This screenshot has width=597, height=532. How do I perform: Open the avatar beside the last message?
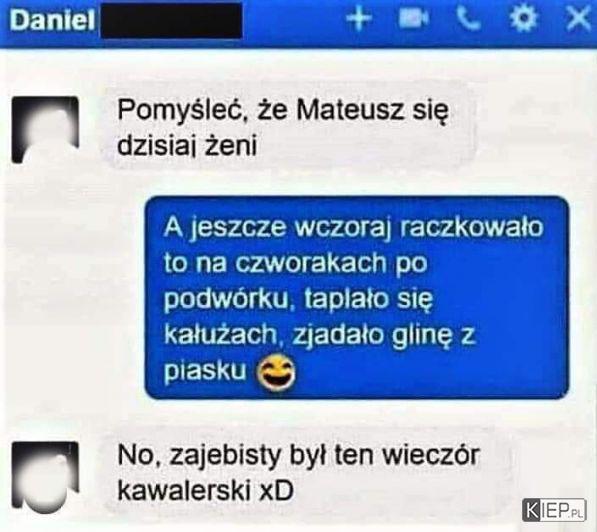[45, 475]
